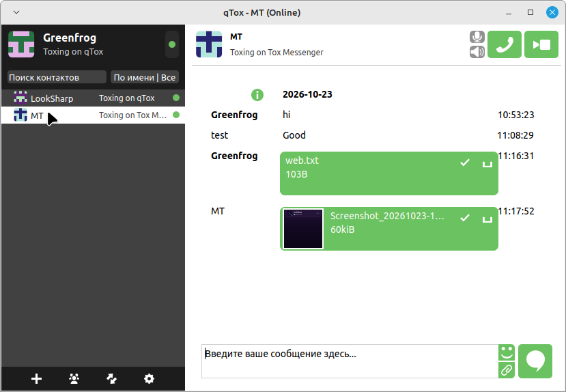Open settings gear in bottom bar
Image resolution: width=566 pixels, height=392 pixels.
(149, 378)
